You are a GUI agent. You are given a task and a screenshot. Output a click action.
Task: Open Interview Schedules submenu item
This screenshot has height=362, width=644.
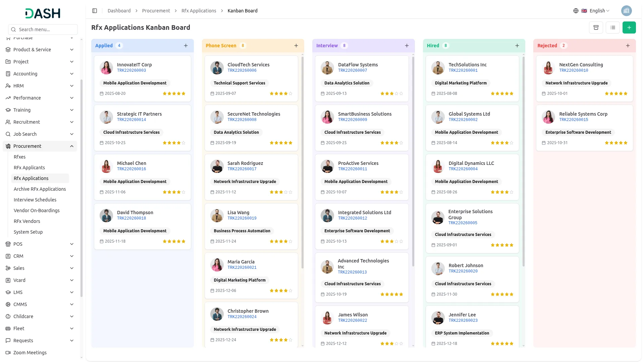35,200
